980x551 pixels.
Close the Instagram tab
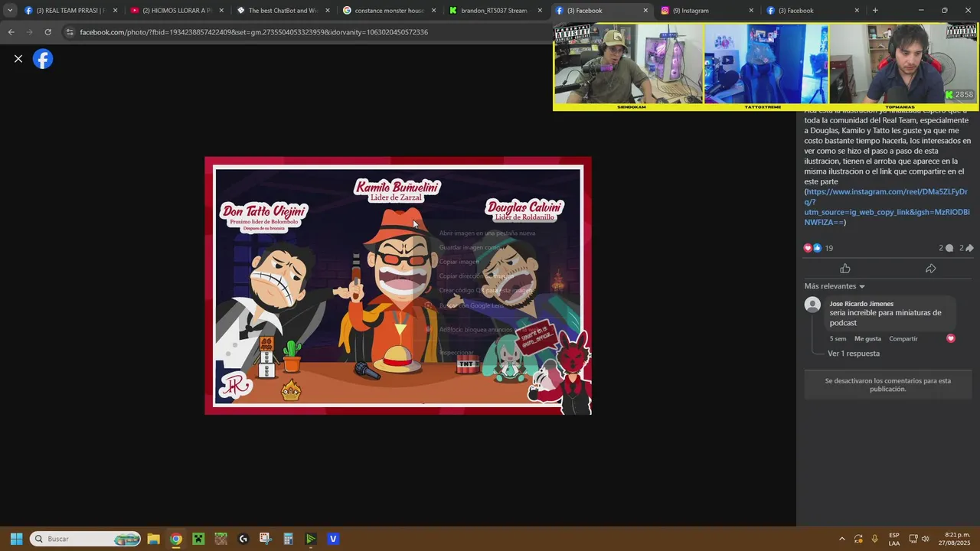tap(751, 11)
